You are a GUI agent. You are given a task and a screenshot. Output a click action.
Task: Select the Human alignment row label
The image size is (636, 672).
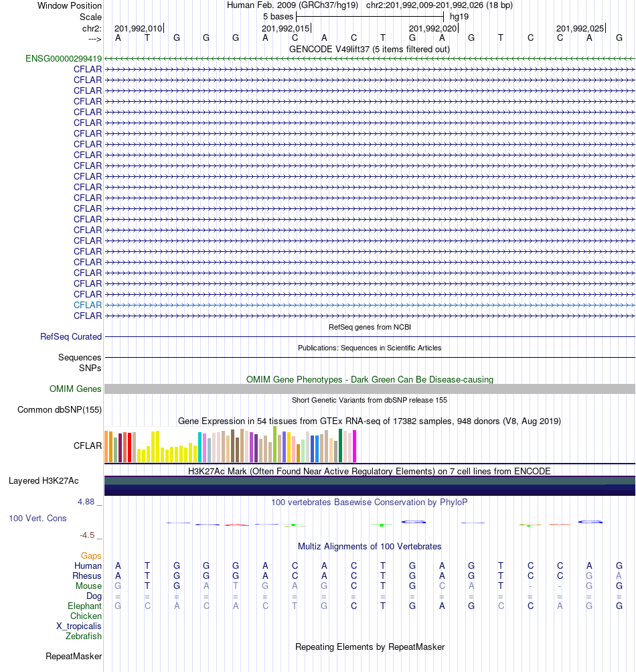coord(88,565)
